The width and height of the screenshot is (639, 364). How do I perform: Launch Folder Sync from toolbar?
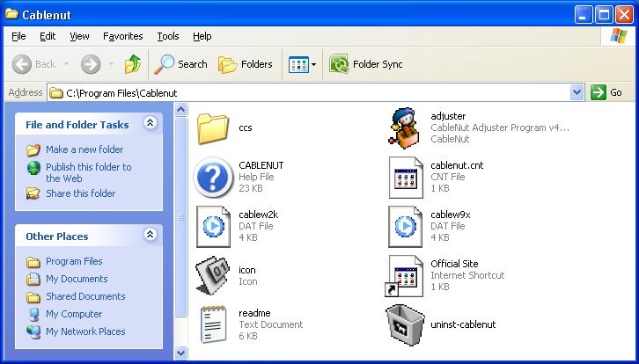[366, 64]
